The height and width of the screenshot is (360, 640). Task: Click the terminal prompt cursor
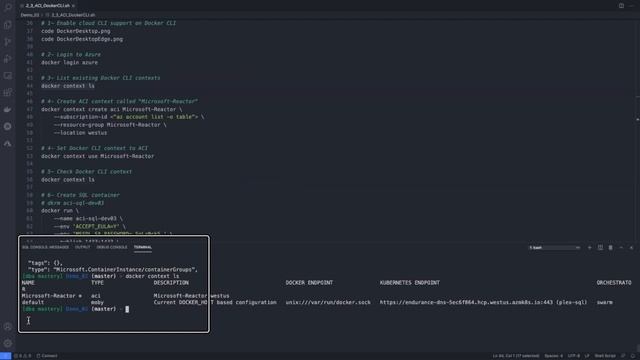[127, 309]
